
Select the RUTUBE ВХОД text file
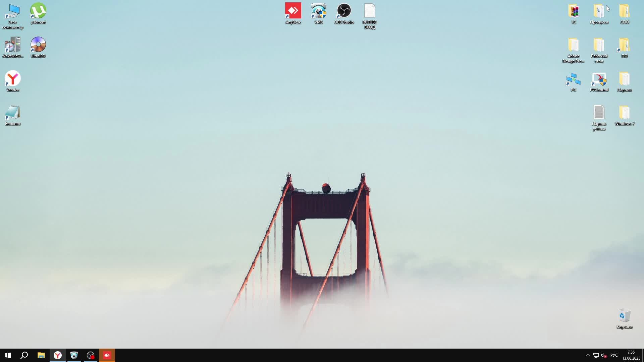pyautogui.click(x=370, y=16)
